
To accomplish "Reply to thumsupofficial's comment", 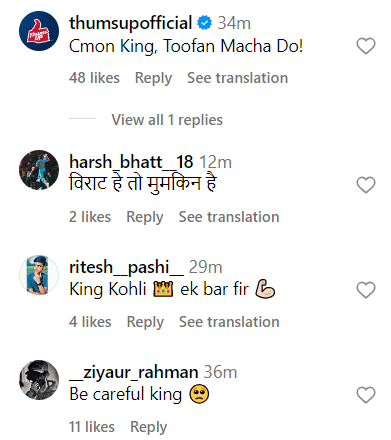I will pos(153,78).
